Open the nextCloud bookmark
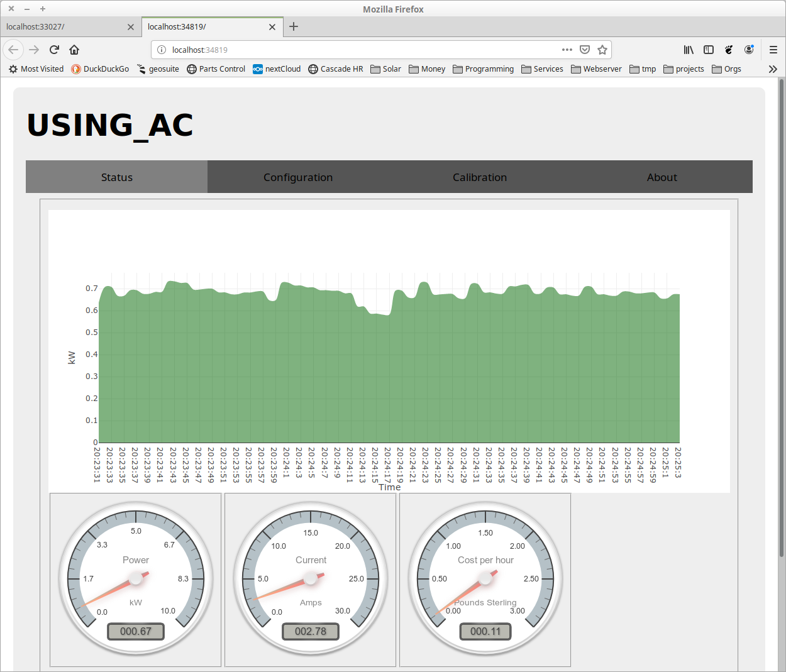The image size is (786, 672). [x=277, y=69]
